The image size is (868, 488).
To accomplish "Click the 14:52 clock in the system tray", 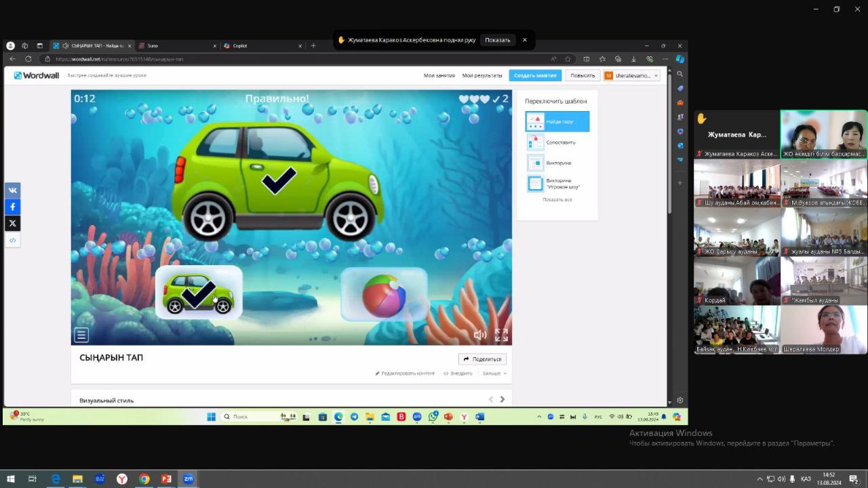I will [829, 479].
